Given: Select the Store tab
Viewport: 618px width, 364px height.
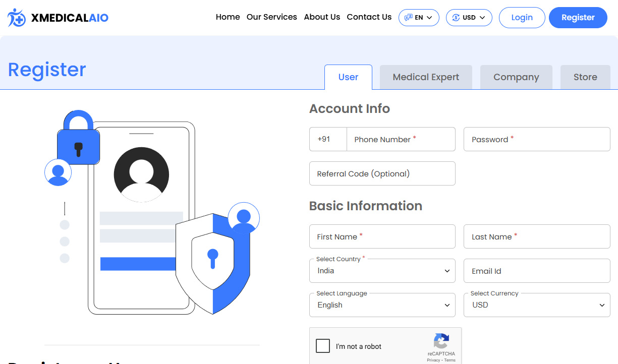Looking at the screenshot, I should point(585,77).
